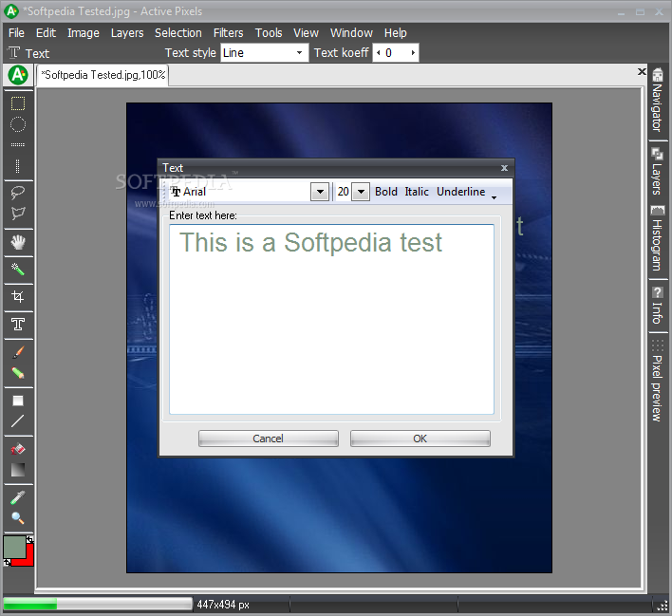Open the Histogram side panel
Screen dimensions: 672x616
657,239
